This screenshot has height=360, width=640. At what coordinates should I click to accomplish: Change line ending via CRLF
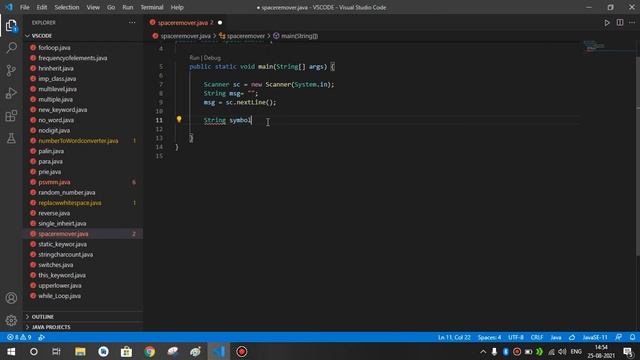(537, 337)
